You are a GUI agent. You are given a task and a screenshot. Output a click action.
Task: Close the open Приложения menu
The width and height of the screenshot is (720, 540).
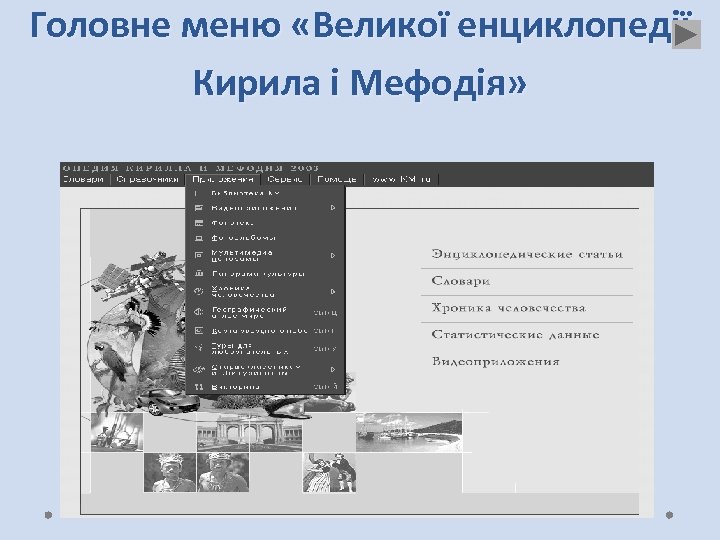223,180
